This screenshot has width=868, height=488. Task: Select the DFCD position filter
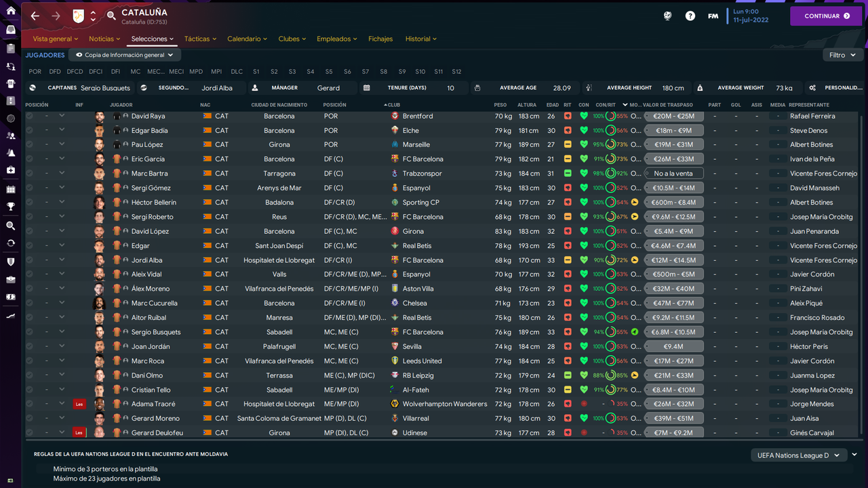75,71
